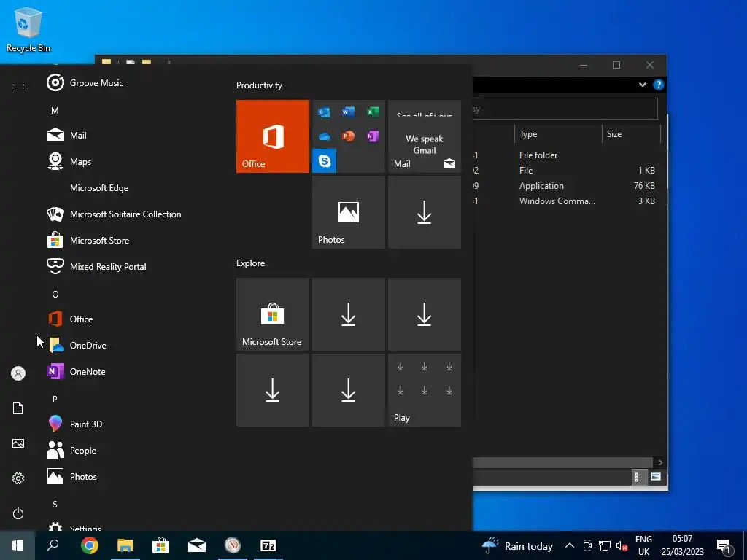
Task: Expand the Start menu hamburger button
Action: pos(18,85)
